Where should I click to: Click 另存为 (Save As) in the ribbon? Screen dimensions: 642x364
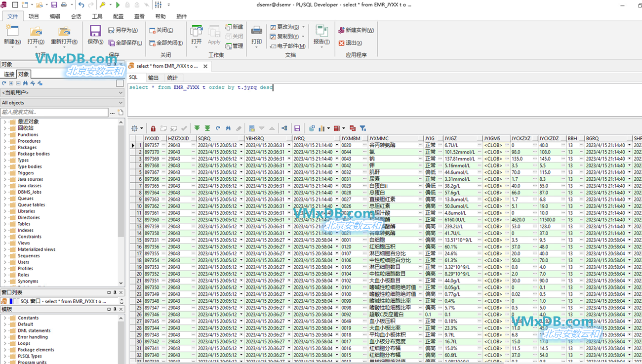123,30
